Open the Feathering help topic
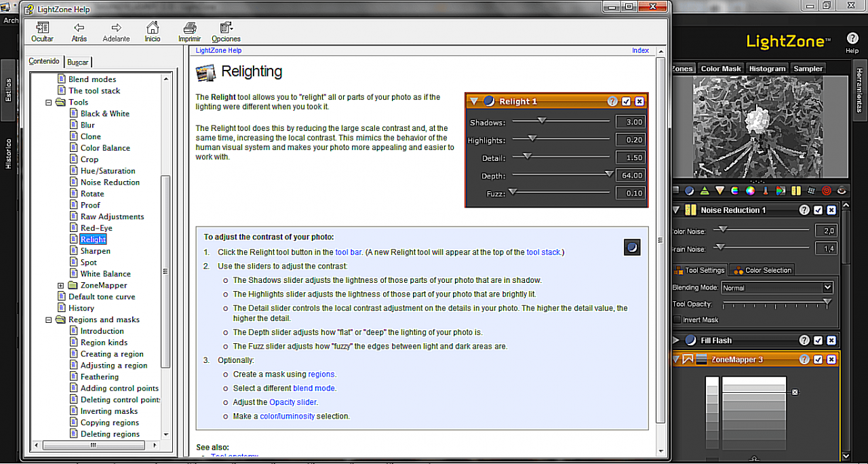The height and width of the screenshot is (464, 868). tap(99, 377)
